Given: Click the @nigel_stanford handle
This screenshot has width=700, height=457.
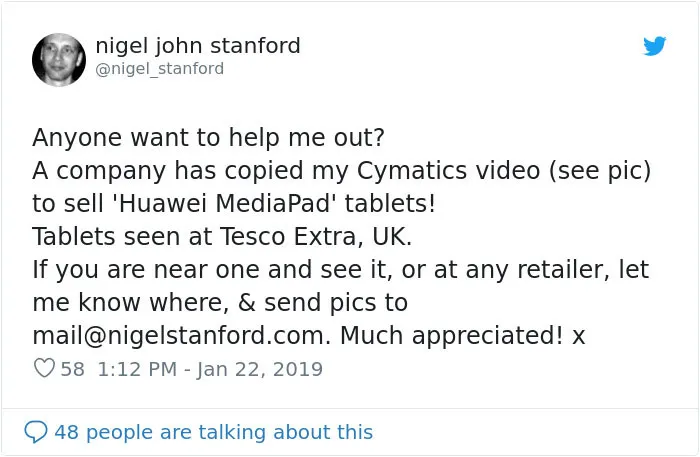Looking at the screenshot, I should pos(159,69).
